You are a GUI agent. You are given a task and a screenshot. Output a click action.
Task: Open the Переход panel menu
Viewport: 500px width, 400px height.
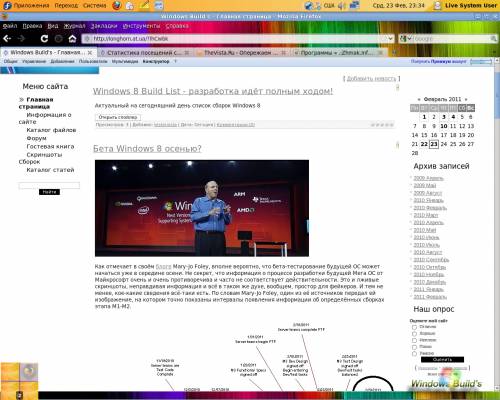pyautogui.click(x=66, y=5)
